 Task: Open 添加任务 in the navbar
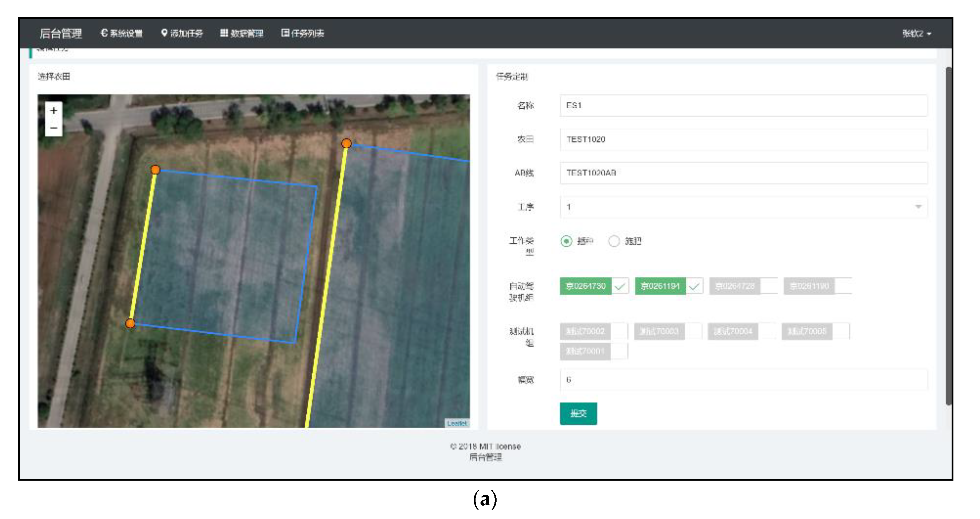[x=182, y=33]
